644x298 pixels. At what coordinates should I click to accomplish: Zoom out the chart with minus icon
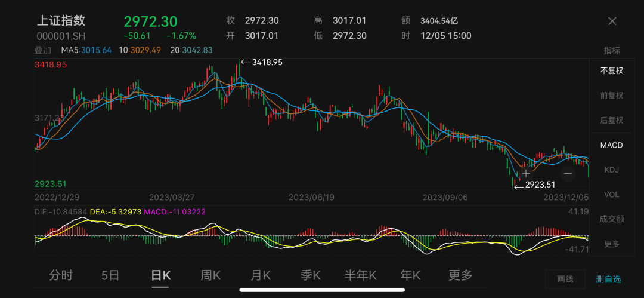[568, 174]
